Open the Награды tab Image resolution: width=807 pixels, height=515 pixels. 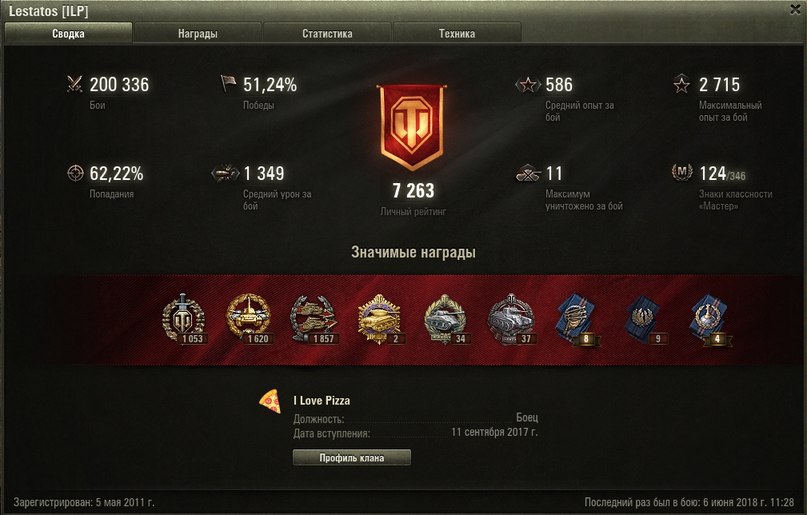(198, 33)
